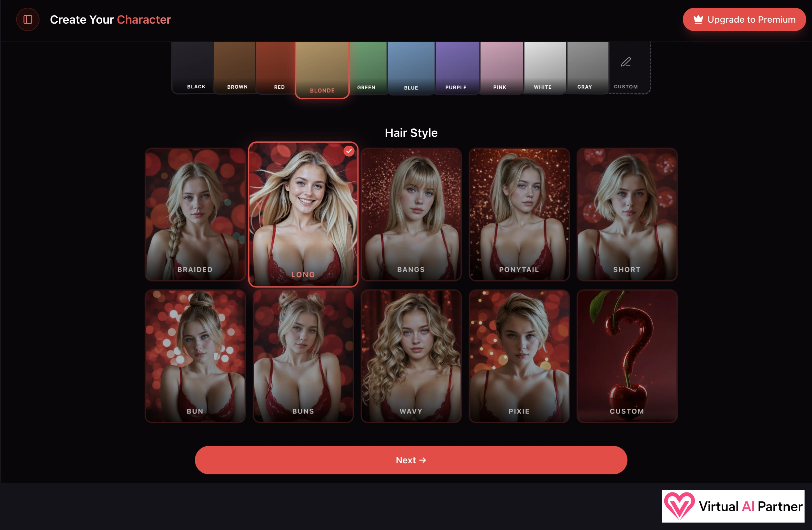Select the Buns hair style card

coord(303,356)
